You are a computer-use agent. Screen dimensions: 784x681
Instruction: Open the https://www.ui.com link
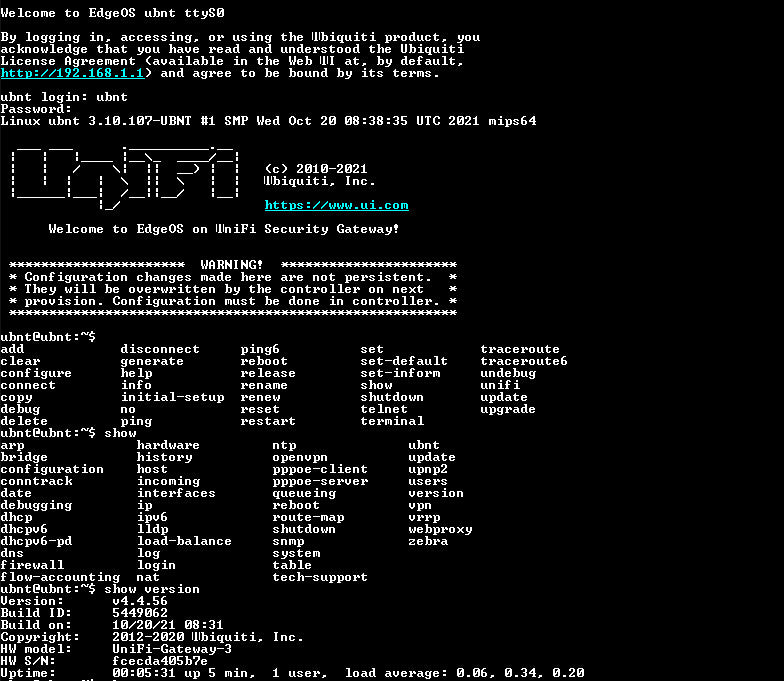[x=336, y=205]
